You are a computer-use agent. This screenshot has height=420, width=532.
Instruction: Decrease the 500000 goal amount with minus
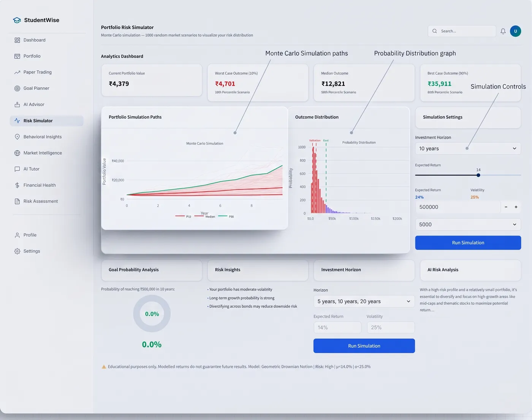pos(506,207)
